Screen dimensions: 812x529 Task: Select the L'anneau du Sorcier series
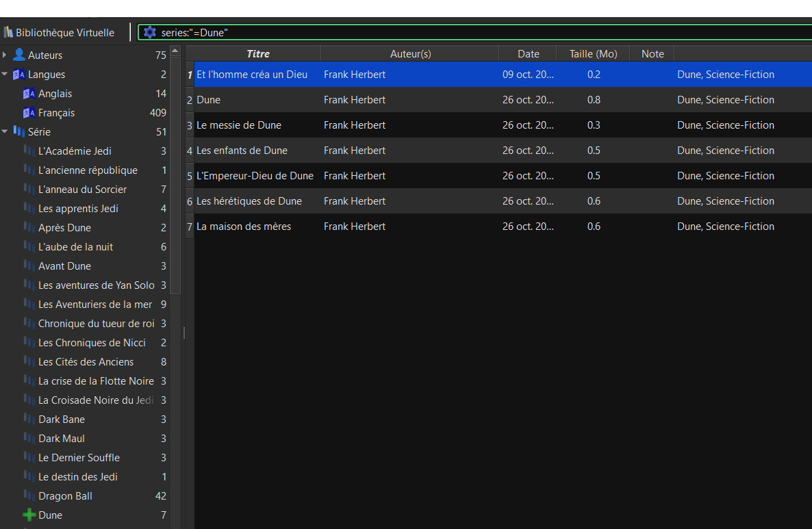coord(82,190)
